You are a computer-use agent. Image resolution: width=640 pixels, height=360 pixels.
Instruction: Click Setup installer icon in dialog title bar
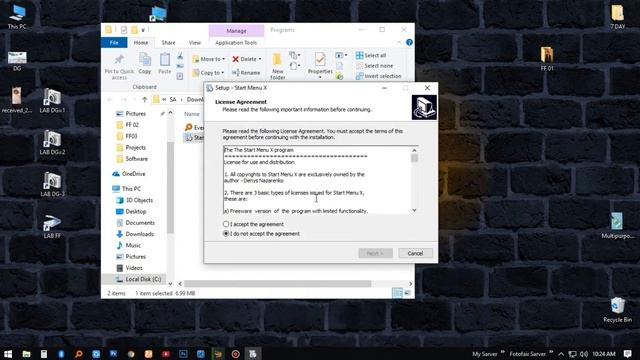(x=209, y=88)
